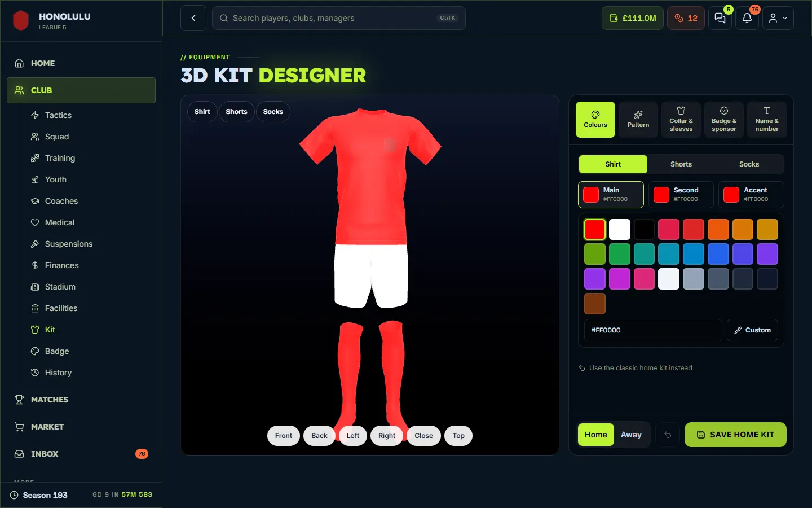
Task: Switch to Collar & sleeves tab
Action: point(681,120)
